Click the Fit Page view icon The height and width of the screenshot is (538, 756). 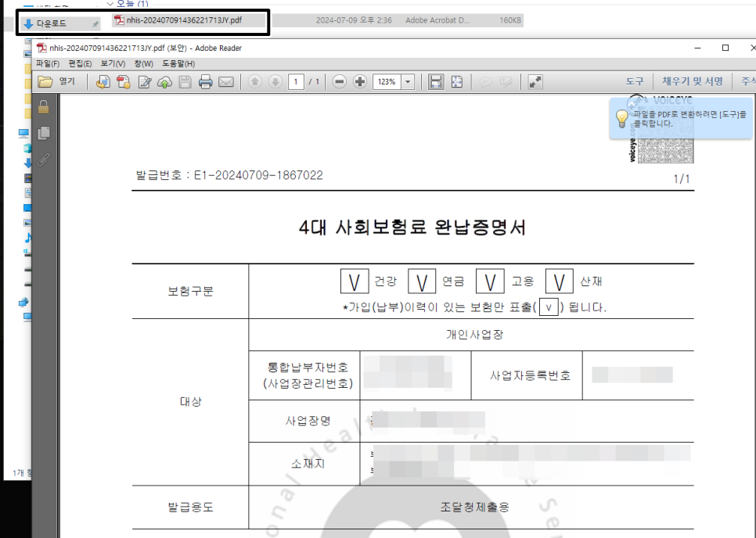(457, 81)
